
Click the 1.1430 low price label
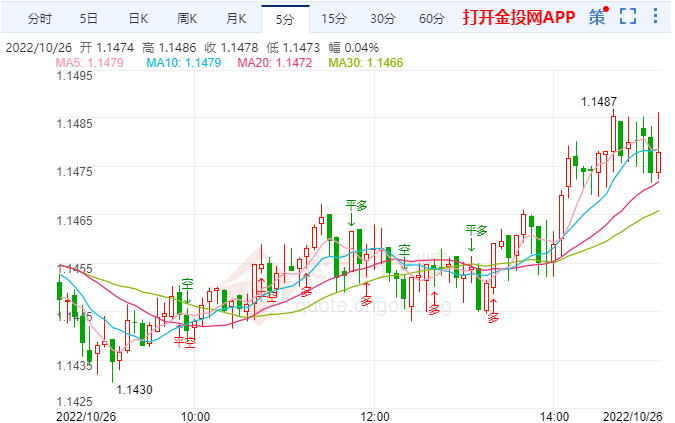click(134, 390)
